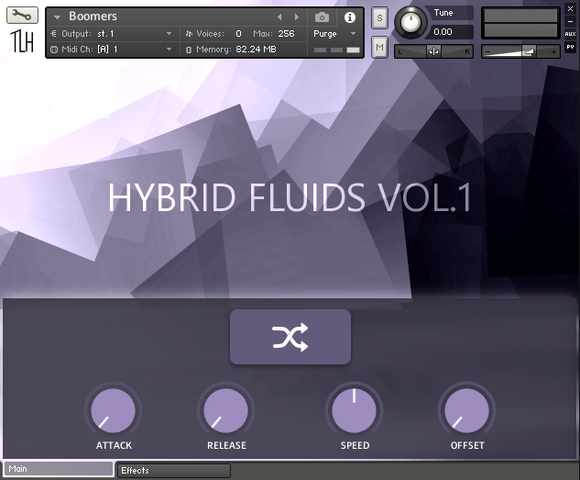The image size is (580, 480).
Task: Click the Tune knob
Action: coord(411,22)
